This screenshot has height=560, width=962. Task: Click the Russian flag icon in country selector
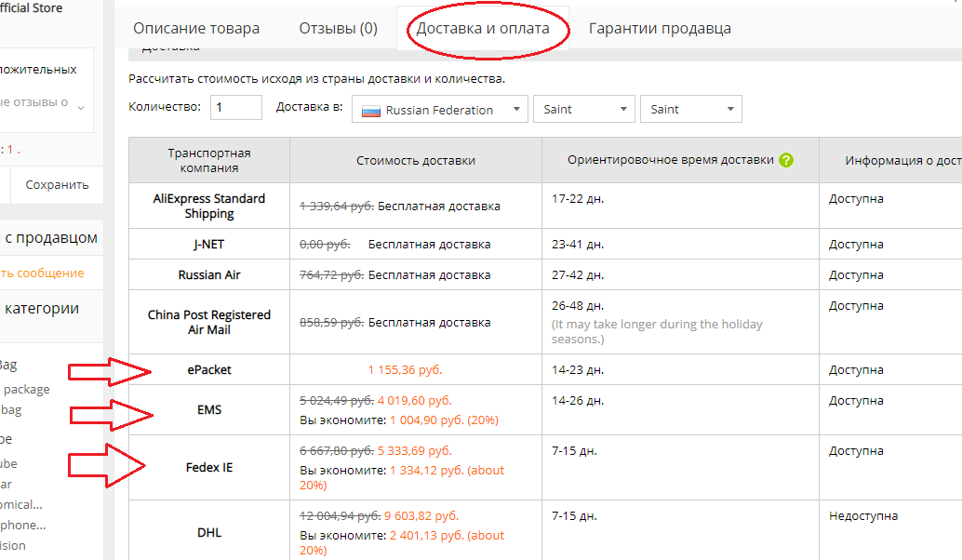[x=370, y=111]
